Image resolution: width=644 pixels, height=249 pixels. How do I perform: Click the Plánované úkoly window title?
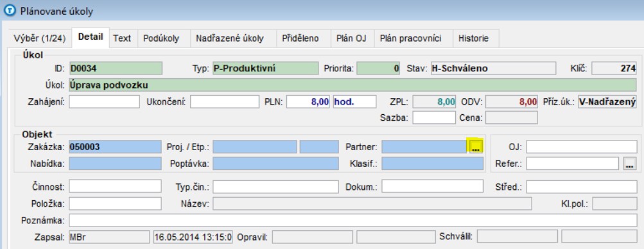[57, 12]
